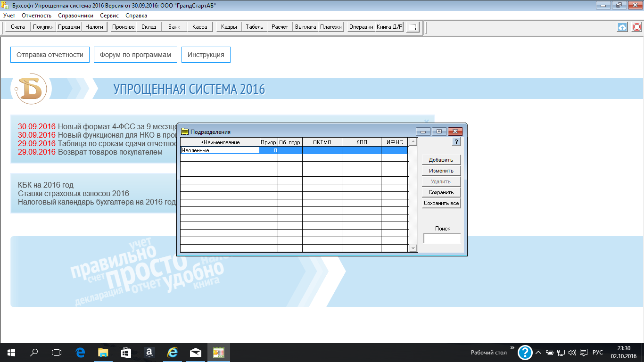Image resolution: width=644 pixels, height=362 pixels.
Task: Click the Поиск search input field
Action: tap(442, 239)
